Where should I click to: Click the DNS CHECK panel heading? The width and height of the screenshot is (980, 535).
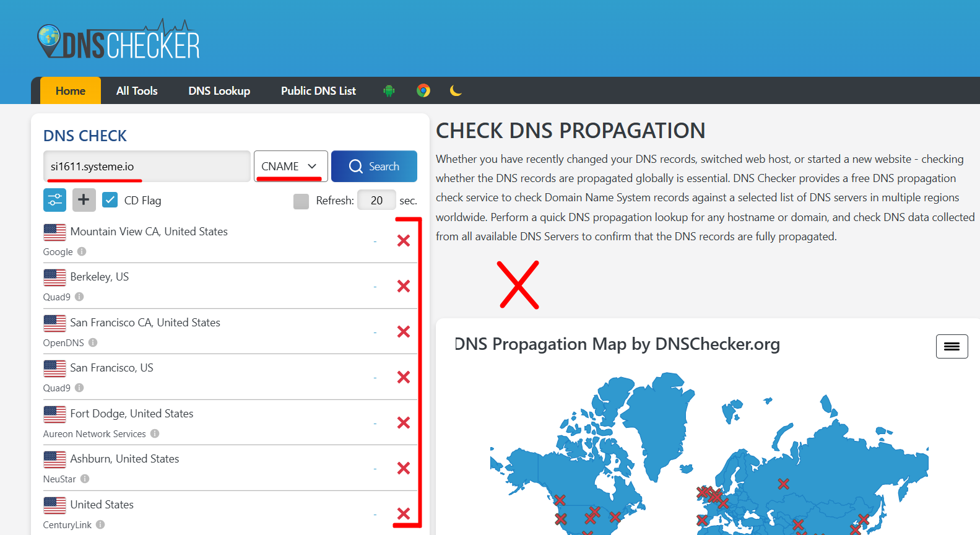coord(85,136)
